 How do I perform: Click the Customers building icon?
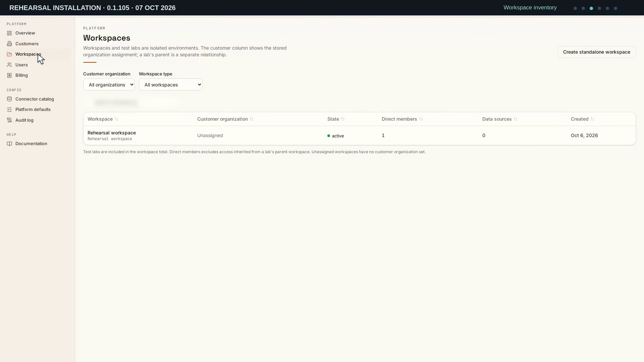[x=9, y=44]
